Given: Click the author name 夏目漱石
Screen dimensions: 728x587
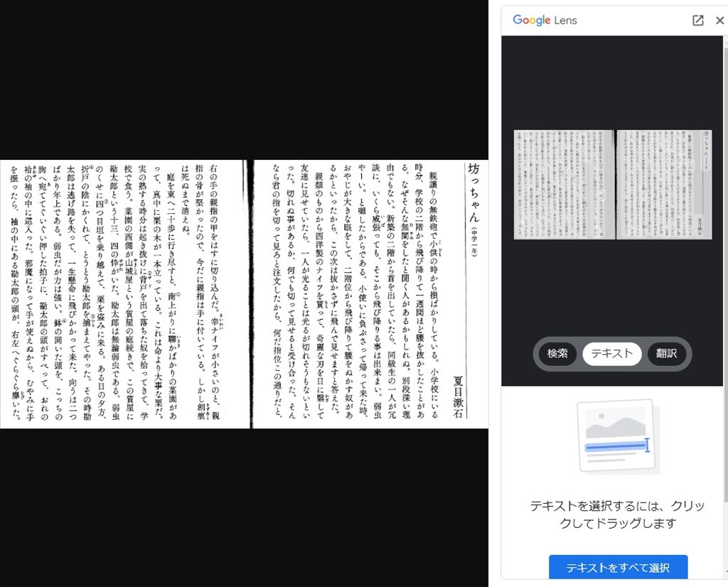Looking at the screenshot, I should (459, 397).
